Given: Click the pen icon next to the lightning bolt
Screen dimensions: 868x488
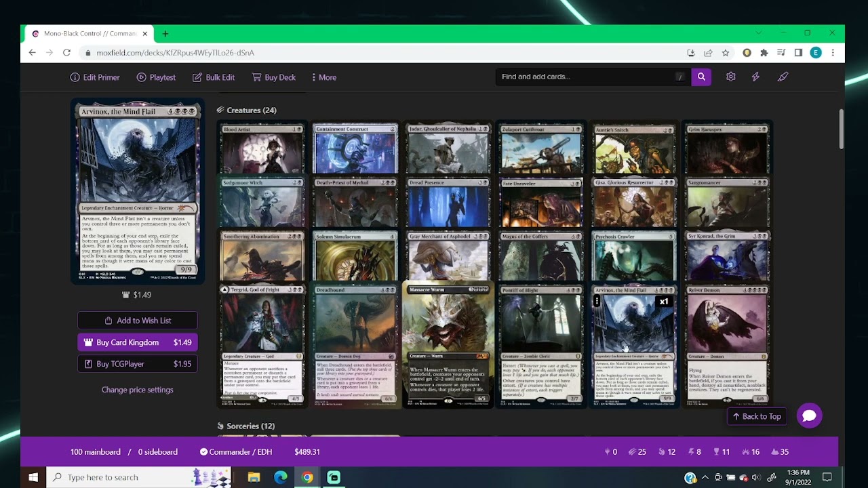Looking at the screenshot, I should [x=783, y=77].
